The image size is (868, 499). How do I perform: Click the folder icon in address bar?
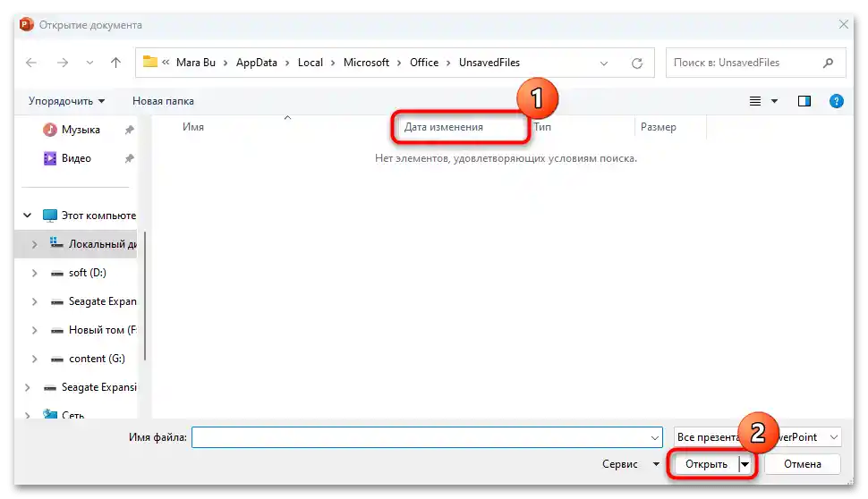pyautogui.click(x=150, y=62)
